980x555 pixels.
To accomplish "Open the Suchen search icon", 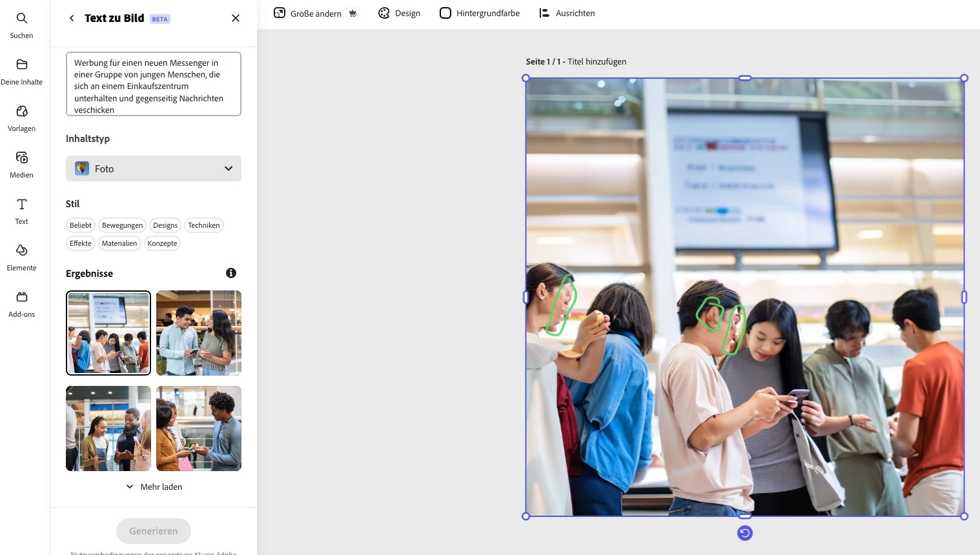I will (x=21, y=18).
